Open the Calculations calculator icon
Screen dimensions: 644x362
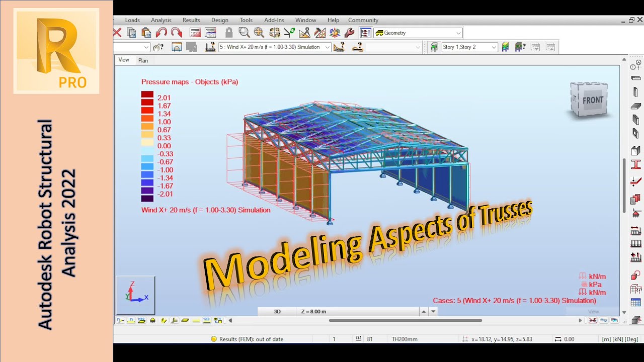(x=195, y=33)
